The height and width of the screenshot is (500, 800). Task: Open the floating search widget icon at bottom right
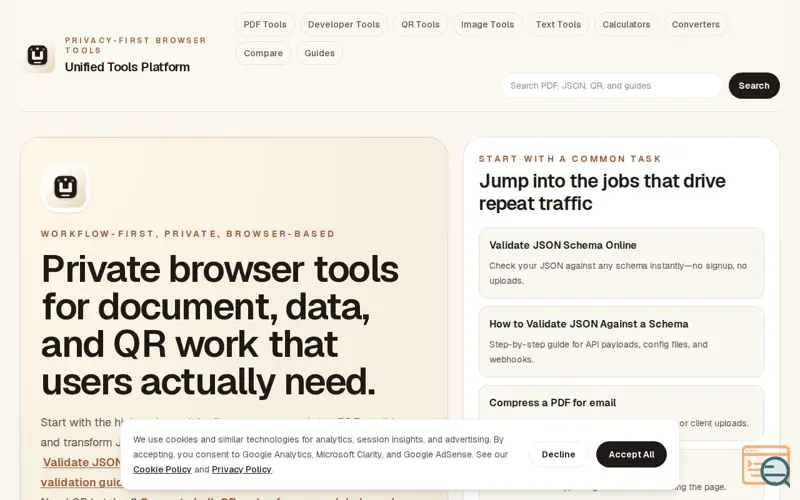coord(766,466)
